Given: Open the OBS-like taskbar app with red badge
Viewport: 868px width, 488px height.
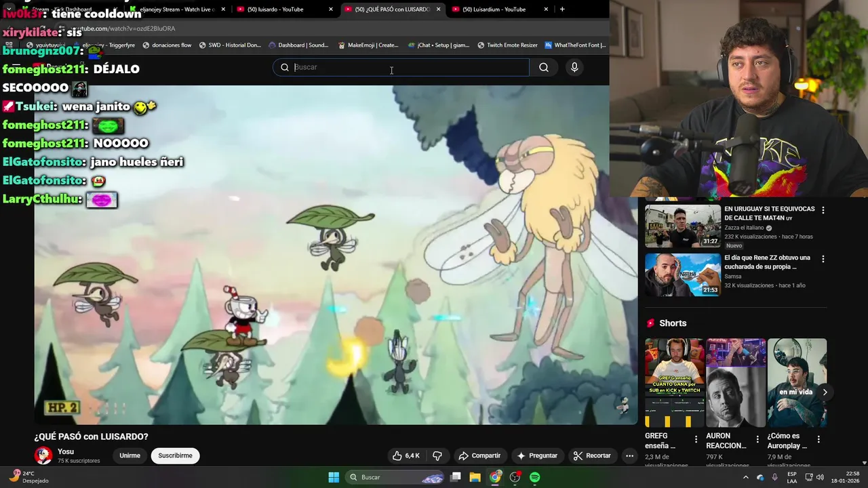Looking at the screenshot, I should 515,477.
